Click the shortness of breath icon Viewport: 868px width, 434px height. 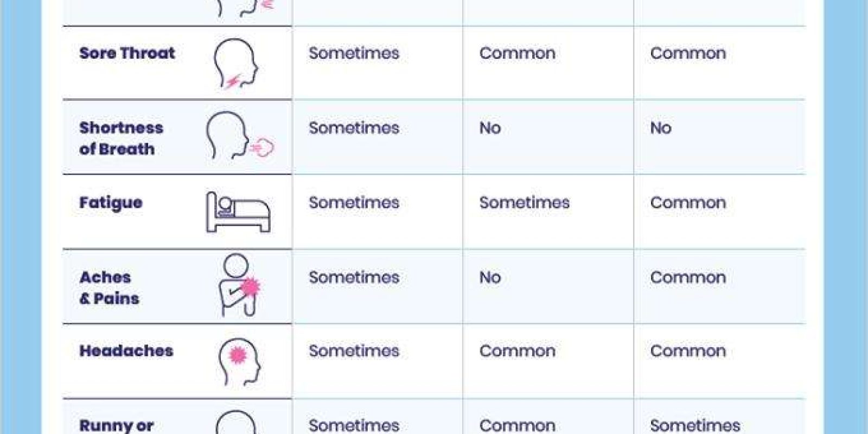(x=240, y=136)
